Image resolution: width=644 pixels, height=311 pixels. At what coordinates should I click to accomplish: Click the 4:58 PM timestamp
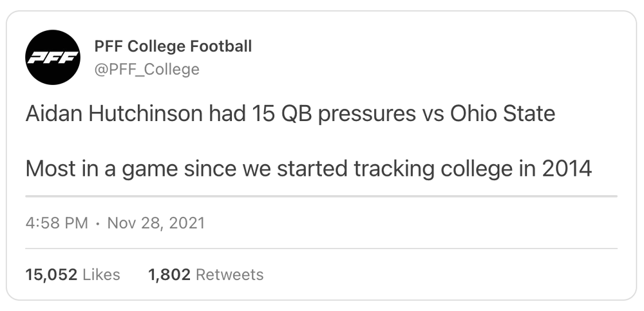[x=57, y=223]
